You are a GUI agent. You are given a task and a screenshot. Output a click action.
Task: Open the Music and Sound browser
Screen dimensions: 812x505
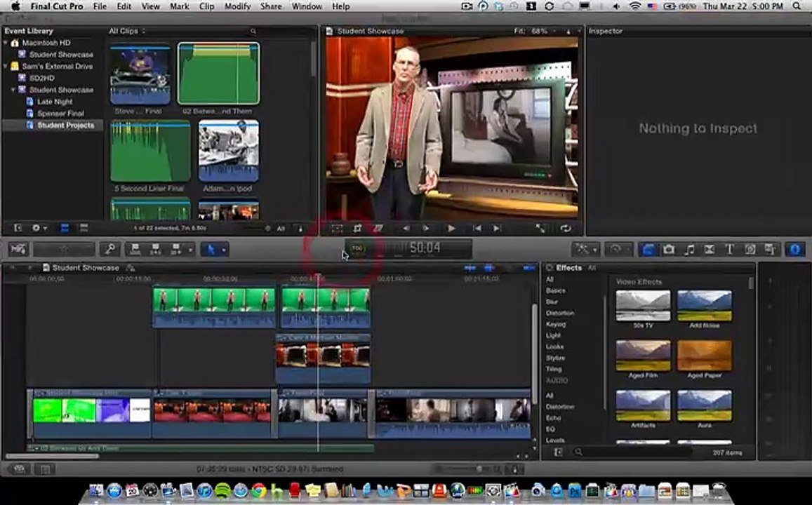tap(689, 250)
